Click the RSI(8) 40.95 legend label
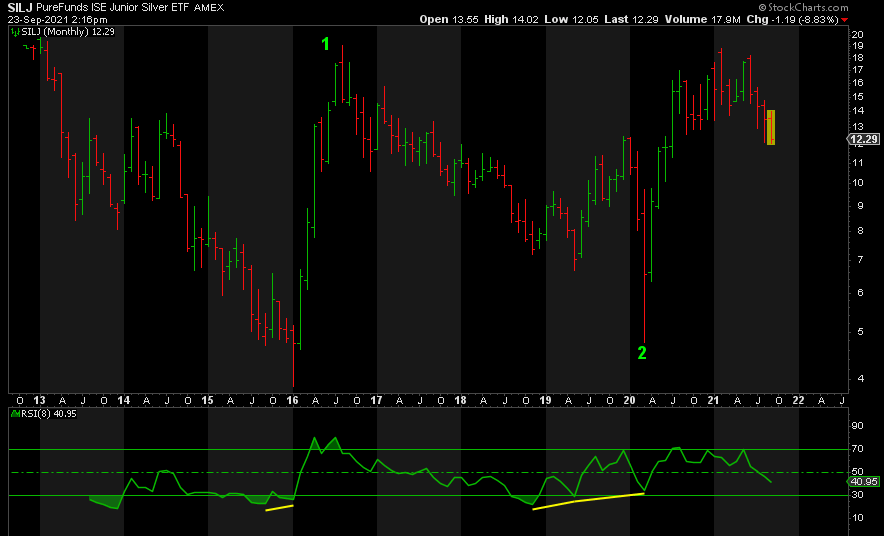This screenshot has height=536, width=884. point(49,414)
